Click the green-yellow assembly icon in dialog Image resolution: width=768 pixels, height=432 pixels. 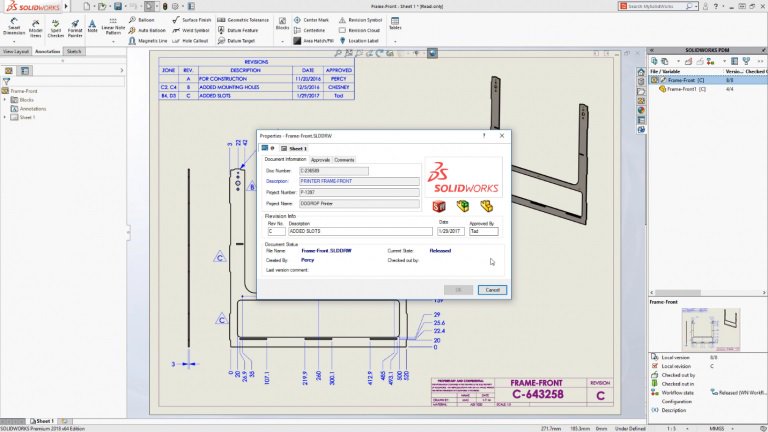point(463,206)
